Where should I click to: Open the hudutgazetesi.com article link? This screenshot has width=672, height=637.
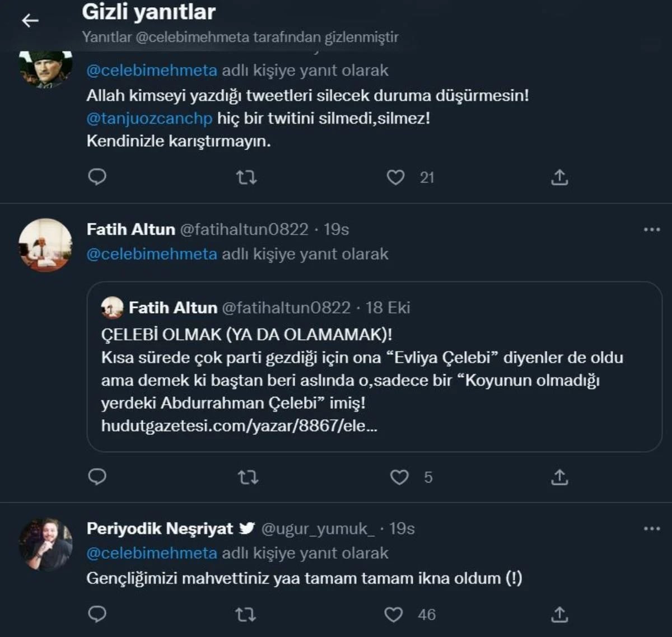239,426
